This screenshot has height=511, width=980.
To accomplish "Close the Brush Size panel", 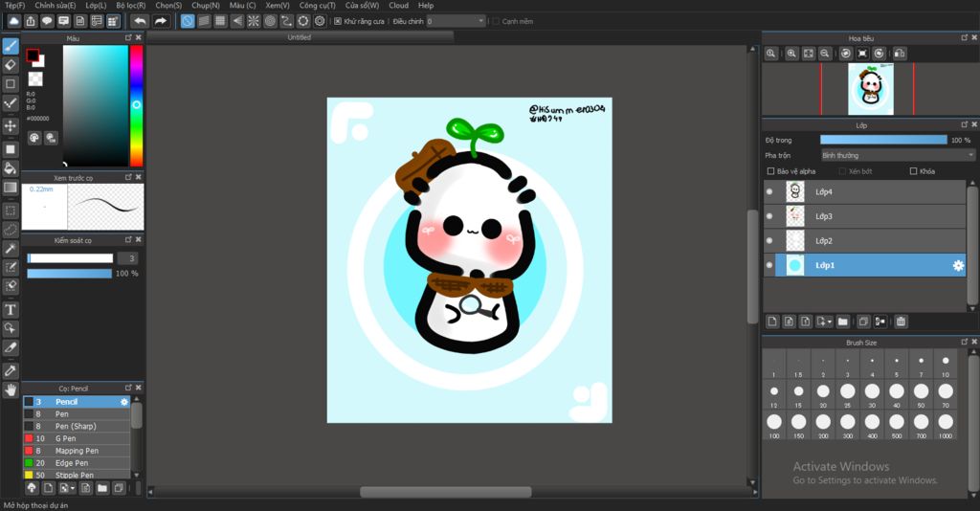I will pos(973,342).
